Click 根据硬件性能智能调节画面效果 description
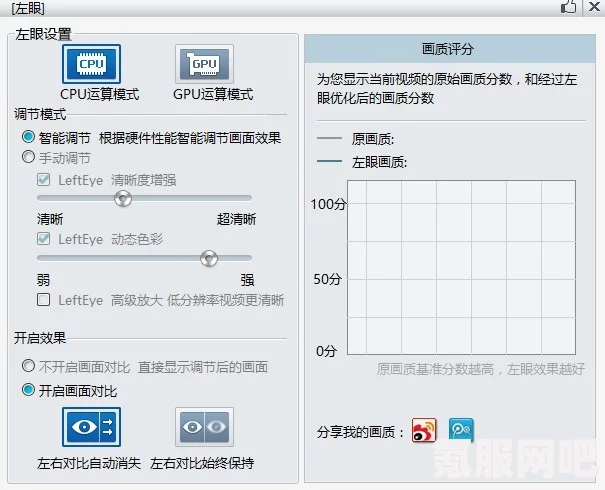605x490 pixels. tap(190, 138)
